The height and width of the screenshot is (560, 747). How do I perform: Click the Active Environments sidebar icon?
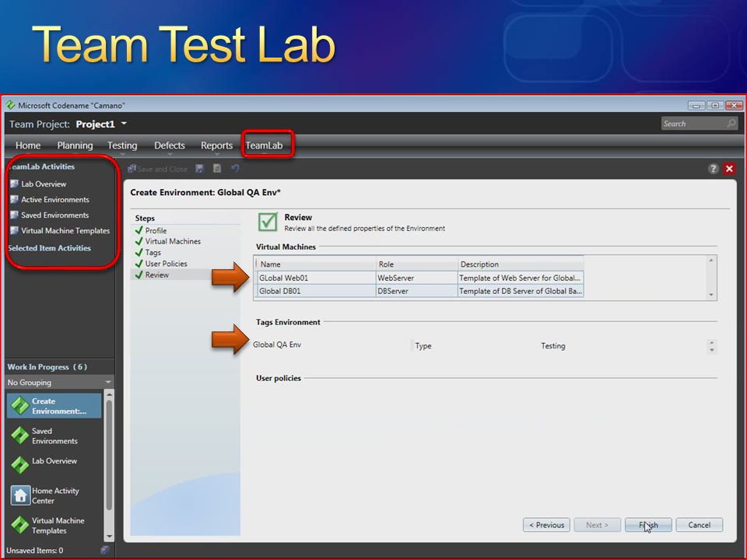click(14, 200)
